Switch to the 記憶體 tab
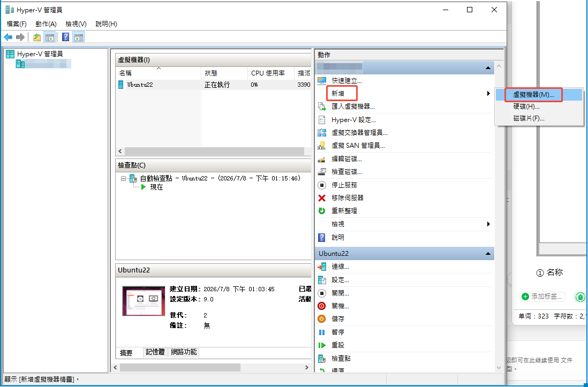The width and height of the screenshot is (588, 387). 155,352
